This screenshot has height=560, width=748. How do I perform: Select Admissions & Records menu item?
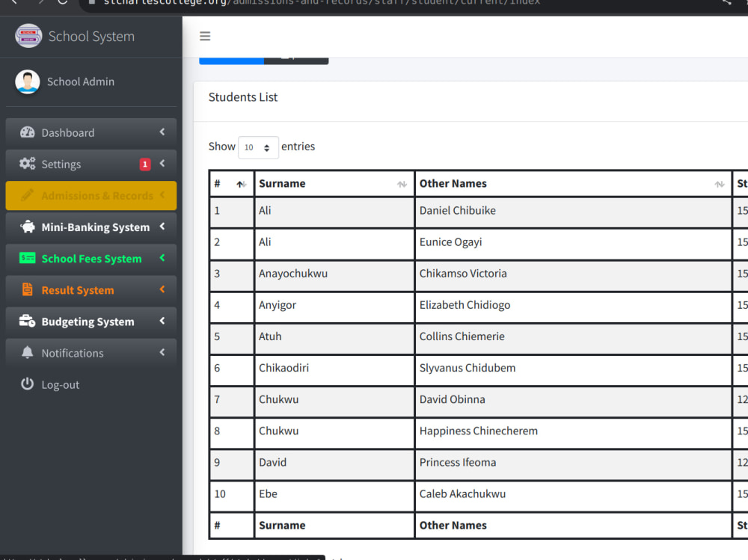point(91,196)
